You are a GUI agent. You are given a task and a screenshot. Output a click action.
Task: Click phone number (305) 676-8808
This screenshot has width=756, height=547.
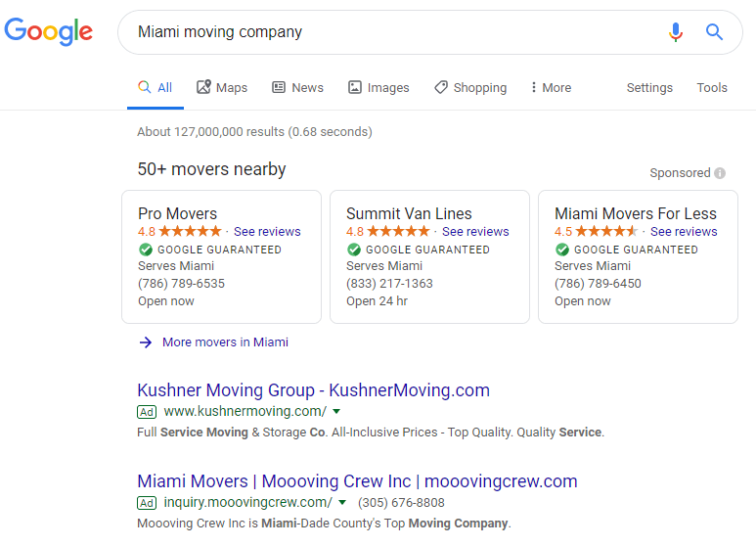401,503
